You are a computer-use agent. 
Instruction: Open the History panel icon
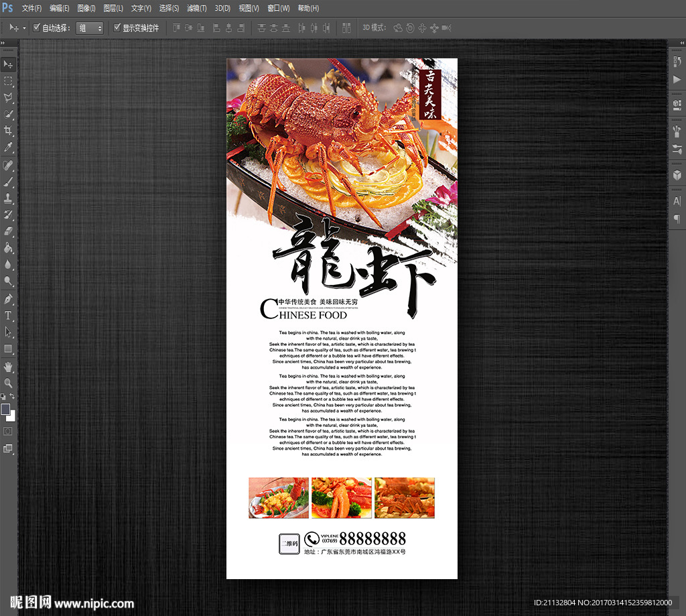[677, 62]
